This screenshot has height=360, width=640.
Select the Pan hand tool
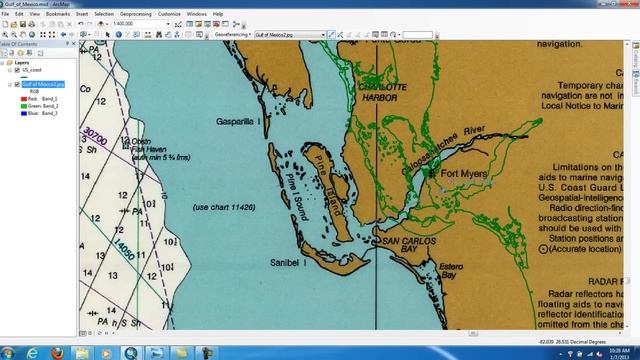(x=23, y=35)
